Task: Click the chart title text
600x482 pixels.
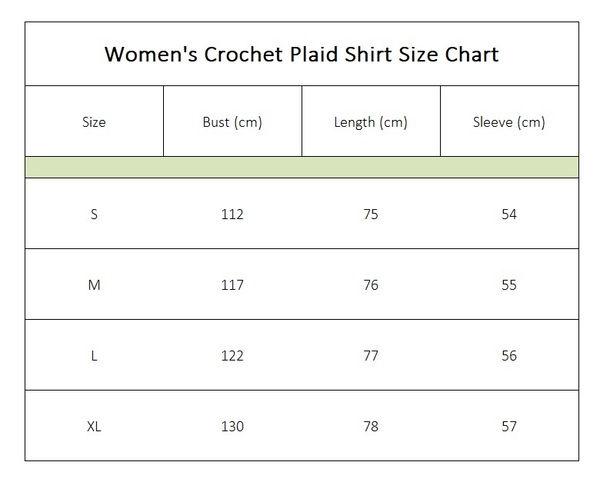Action: click(x=302, y=54)
